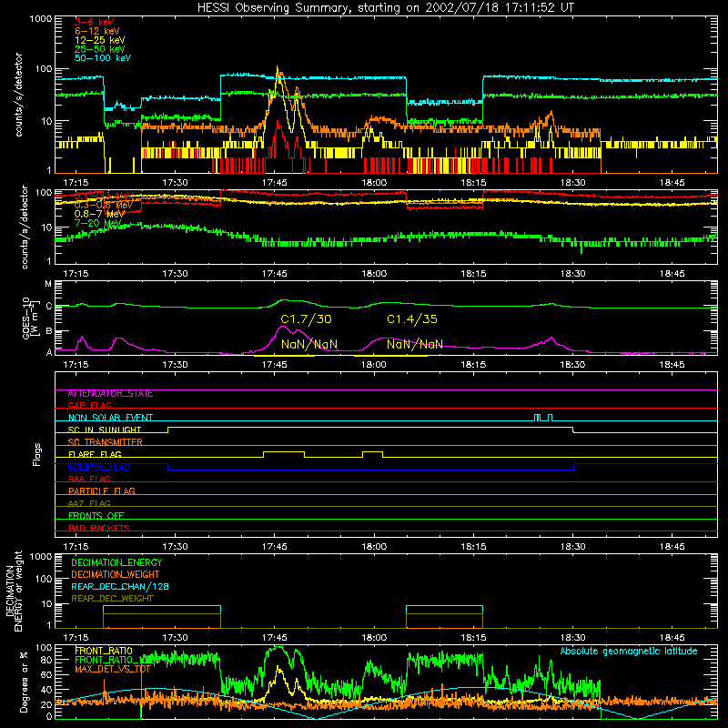Viewport: 728px width, 728px height.
Task: Click the yellow FRONT_RATIO legend label
Action: point(104,651)
